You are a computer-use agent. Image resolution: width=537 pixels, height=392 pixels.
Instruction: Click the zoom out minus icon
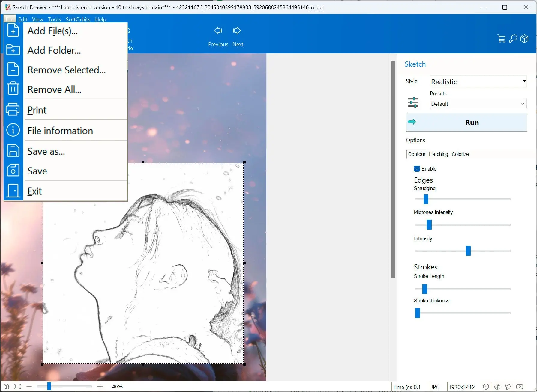[29, 387]
